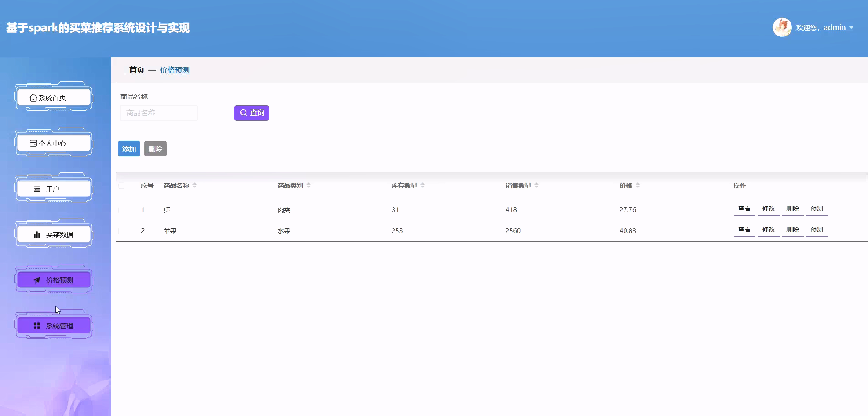Click the 首页 breadcrumb
This screenshot has width=868, height=416.
[x=137, y=70]
